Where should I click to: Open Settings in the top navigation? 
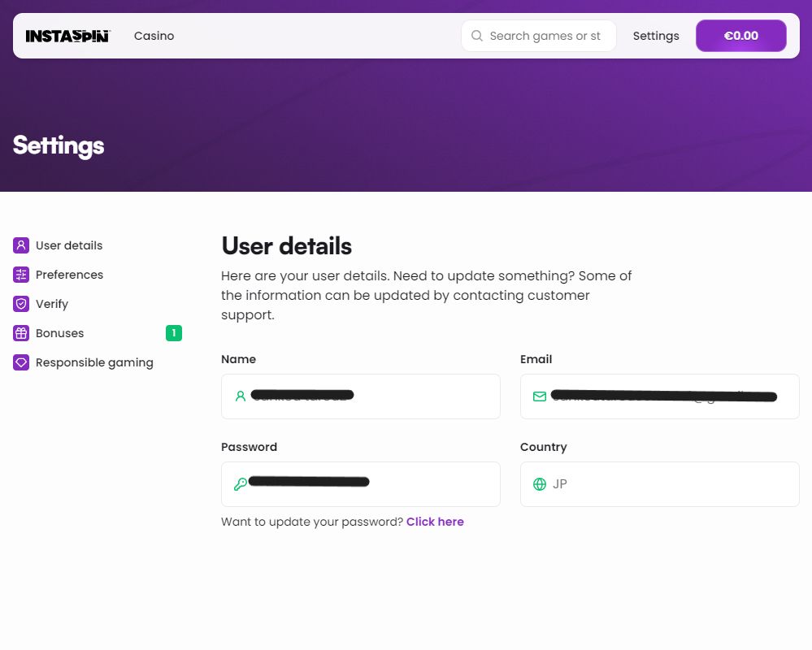[x=656, y=36]
